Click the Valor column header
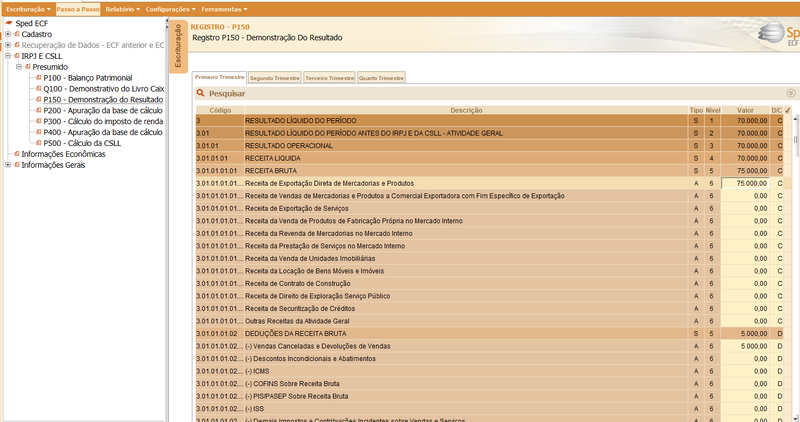The width and height of the screenshot is (800, 422). click(745, 110)
